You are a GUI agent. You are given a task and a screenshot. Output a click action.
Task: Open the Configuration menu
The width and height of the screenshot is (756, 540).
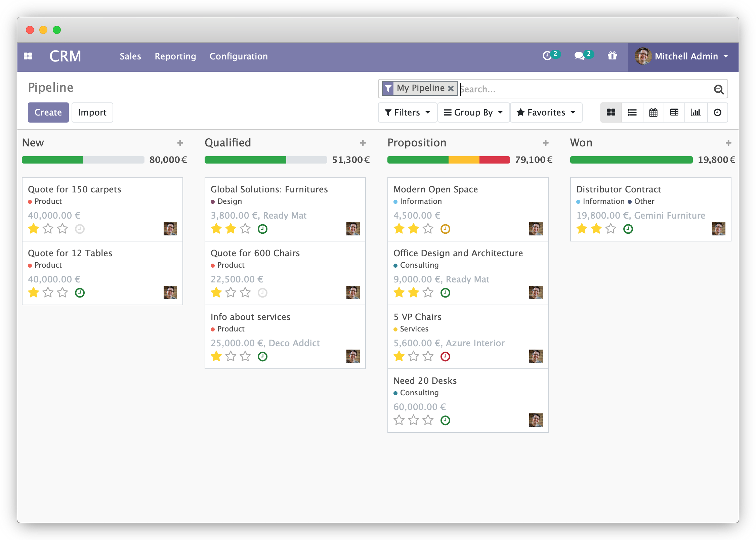pos(239,56)
